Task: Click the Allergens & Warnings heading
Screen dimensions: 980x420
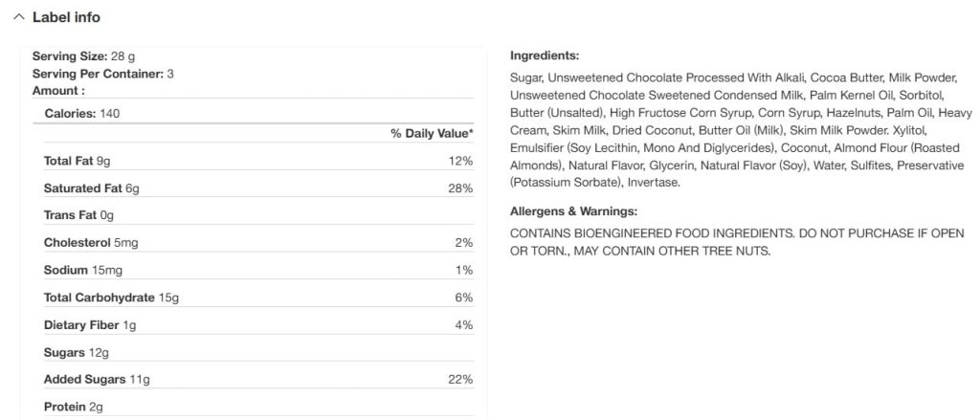Action: click(573, 211)
